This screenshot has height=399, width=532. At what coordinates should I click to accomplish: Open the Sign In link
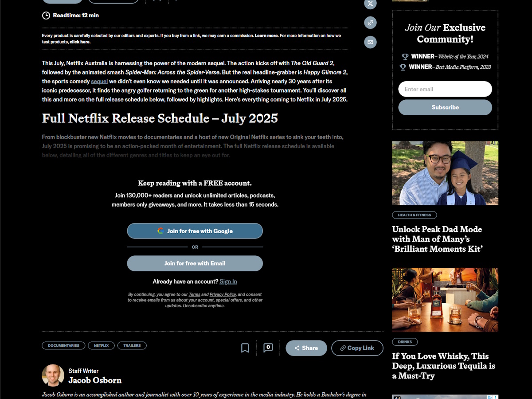[228, 282]
